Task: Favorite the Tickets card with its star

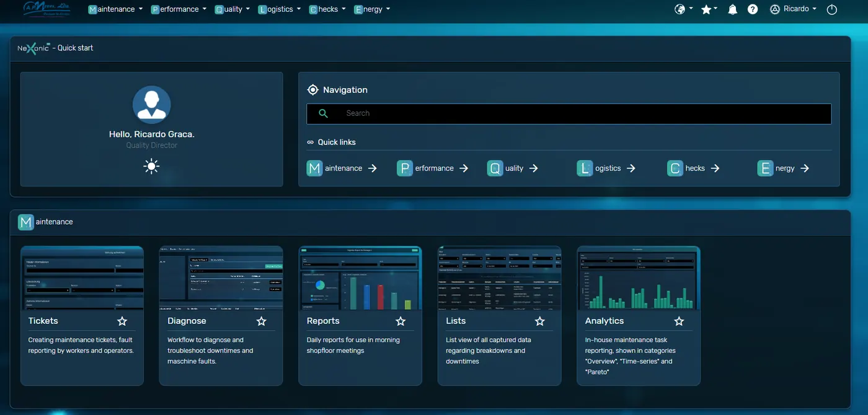Action: (x=122, y=321)
